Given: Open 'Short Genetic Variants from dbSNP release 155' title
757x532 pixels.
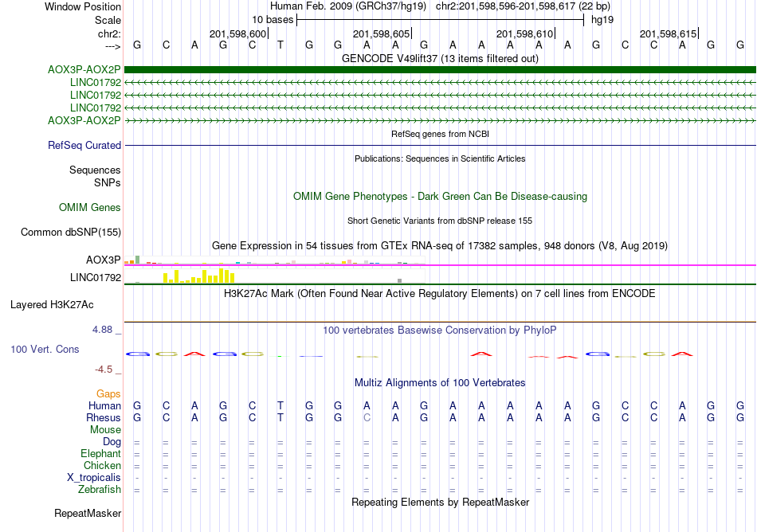Looking at the screenshot, I should (440, 221).
